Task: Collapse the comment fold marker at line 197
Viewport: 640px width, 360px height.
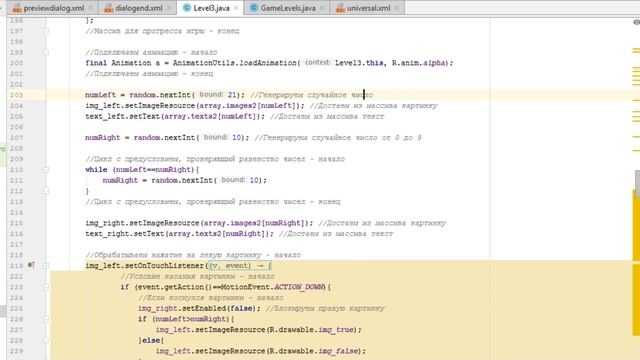Action: (x=46, y=31)
